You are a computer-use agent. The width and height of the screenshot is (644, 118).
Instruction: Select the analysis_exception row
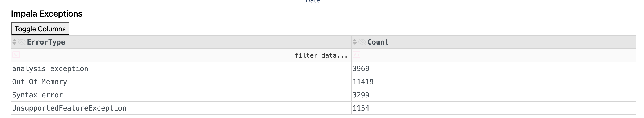click(x=50, y=69)
